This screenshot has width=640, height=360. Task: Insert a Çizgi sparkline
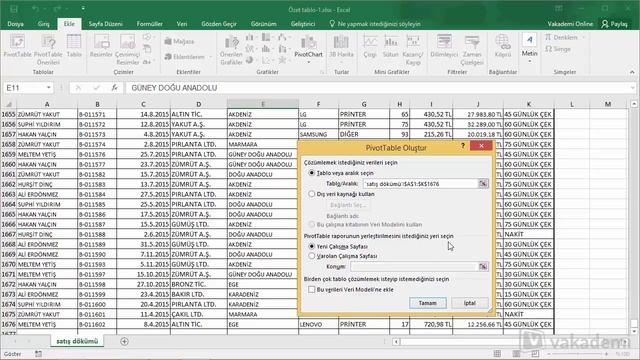pyautogui.click(x=370, y=46)
